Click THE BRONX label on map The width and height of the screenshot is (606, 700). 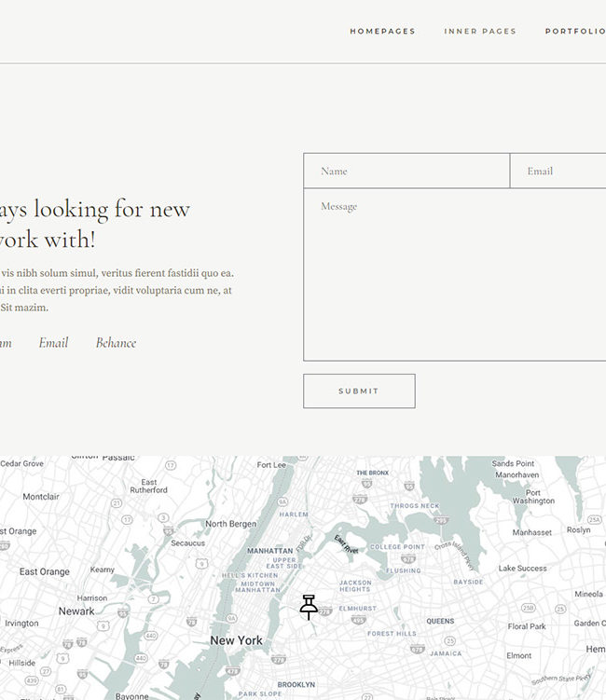(372, 473)
